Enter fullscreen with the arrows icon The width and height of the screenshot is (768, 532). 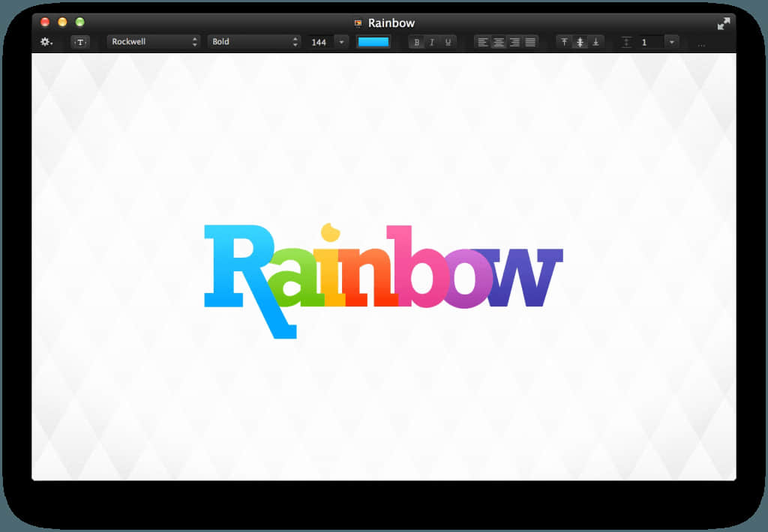[x=724, y=23]
